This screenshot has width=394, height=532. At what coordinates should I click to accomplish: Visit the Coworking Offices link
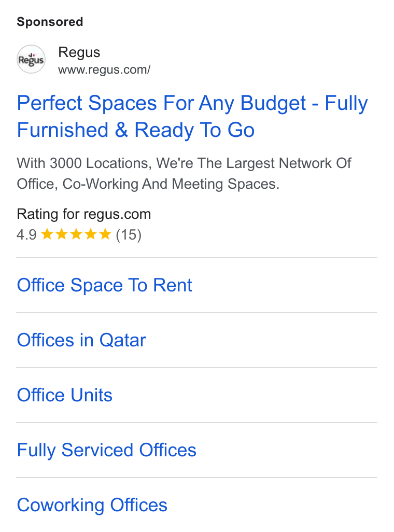pos(92,505)
